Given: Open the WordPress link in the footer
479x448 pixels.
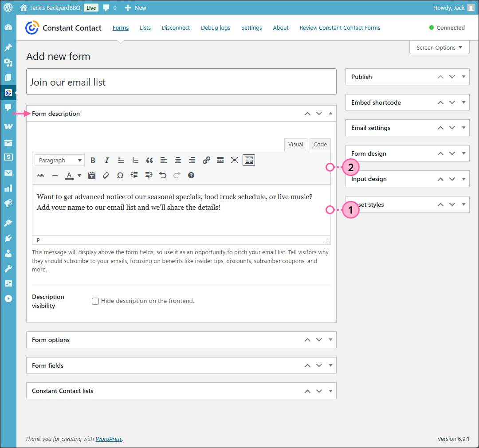Looking at the screenshot, I should (109, 439).
